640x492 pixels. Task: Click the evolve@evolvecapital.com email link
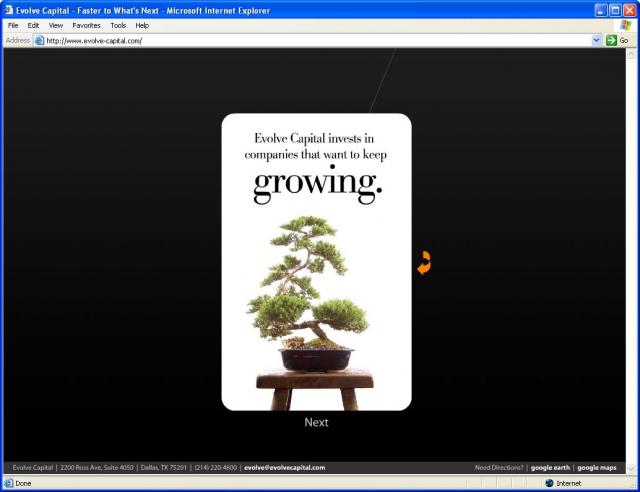pos(285,467)
